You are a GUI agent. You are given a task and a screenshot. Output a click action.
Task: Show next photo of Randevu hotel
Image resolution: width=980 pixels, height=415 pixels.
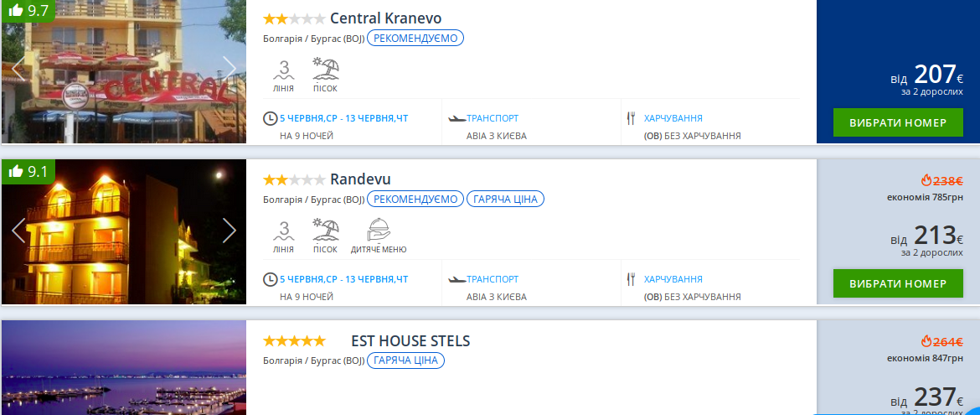pos(230,231)
